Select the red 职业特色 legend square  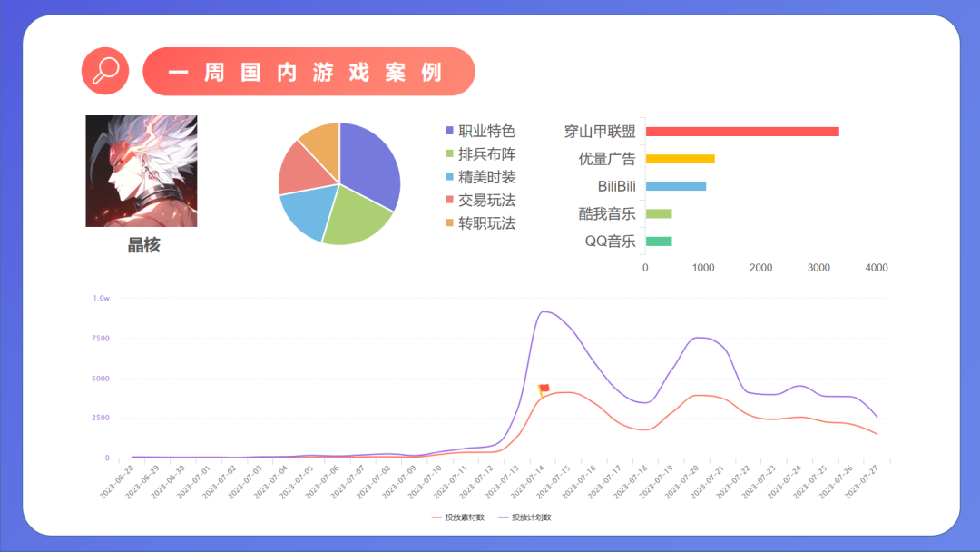pos(446,131)
